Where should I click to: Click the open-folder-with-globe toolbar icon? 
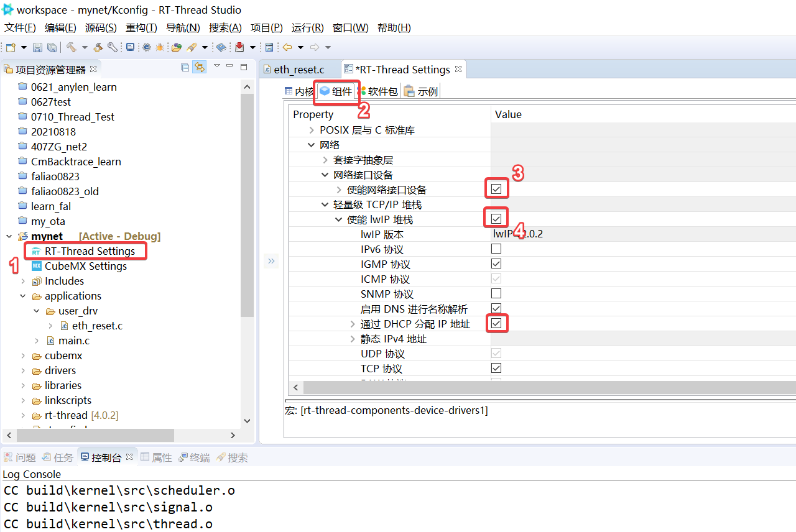(177, 47)
